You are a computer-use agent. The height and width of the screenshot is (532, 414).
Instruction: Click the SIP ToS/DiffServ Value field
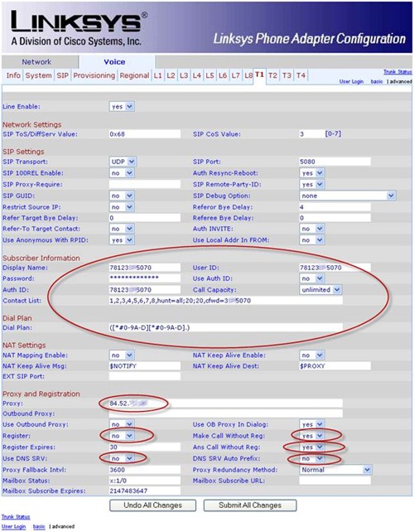pos(145,134)
